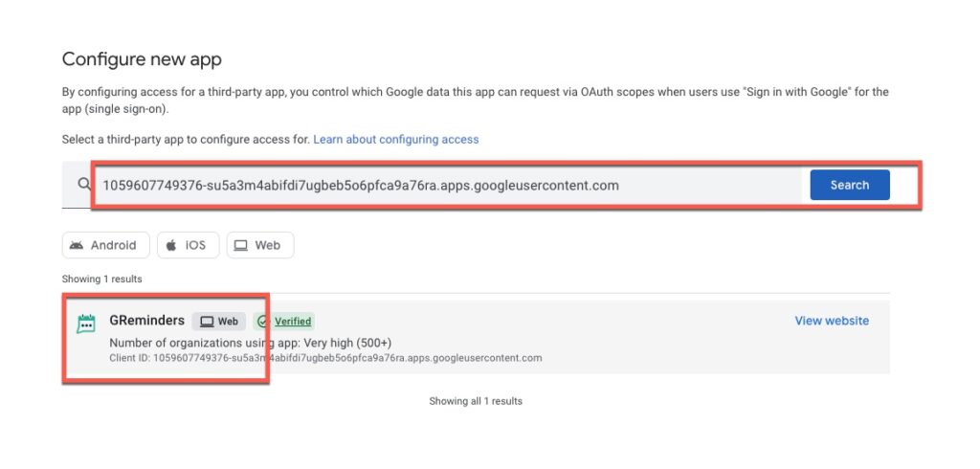This screenshot has height=469, width=980.
Task: Filter results by iOS apps
Action: tap(189, 245)
